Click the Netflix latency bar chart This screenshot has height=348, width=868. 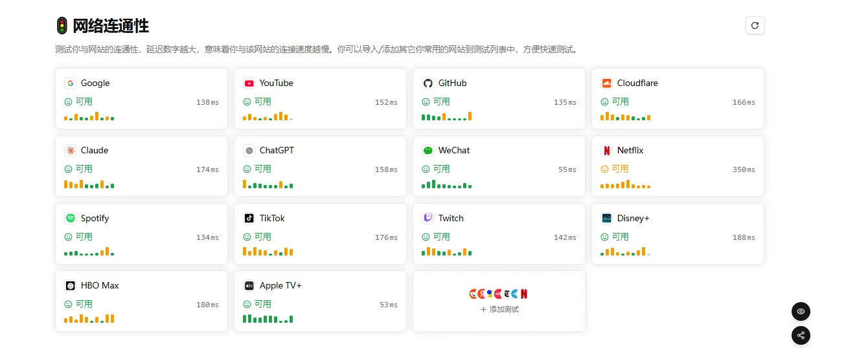point(626,184)
